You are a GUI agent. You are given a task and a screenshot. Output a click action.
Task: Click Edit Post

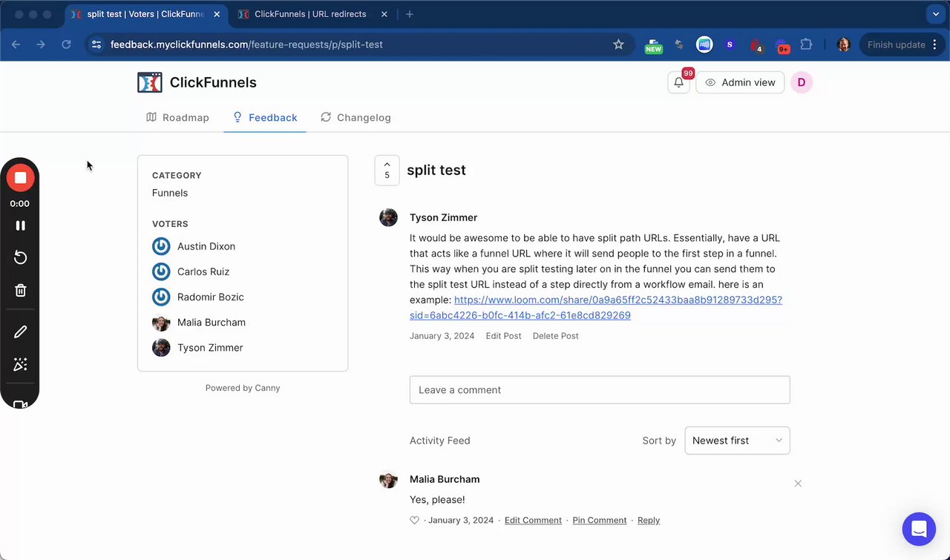(503, 336)
